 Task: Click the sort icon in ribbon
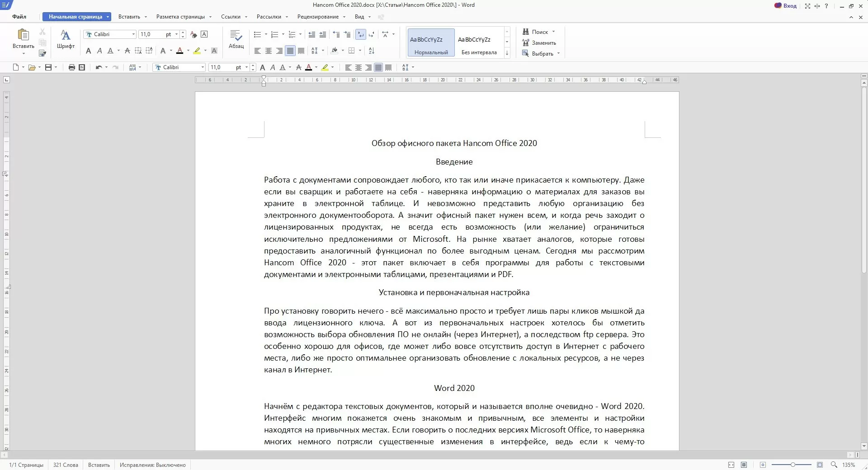(x=371, y=51)
